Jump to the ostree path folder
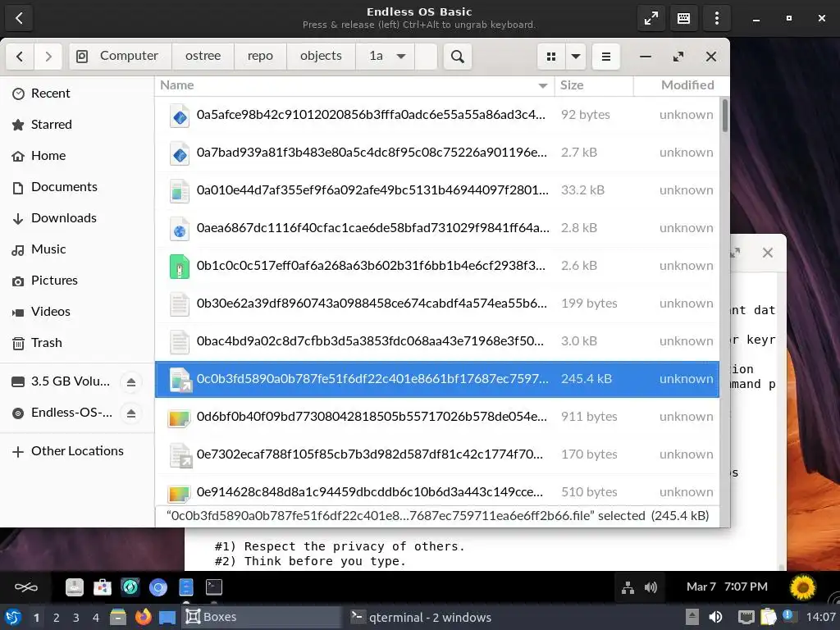The height and width of the screenshot is (630, 840). click(x=203, y=57)
